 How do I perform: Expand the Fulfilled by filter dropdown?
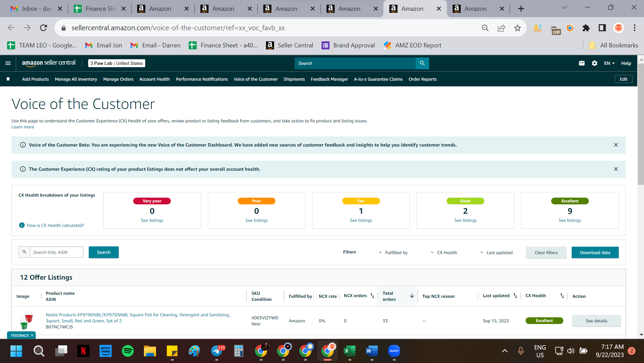coord(393,252)
